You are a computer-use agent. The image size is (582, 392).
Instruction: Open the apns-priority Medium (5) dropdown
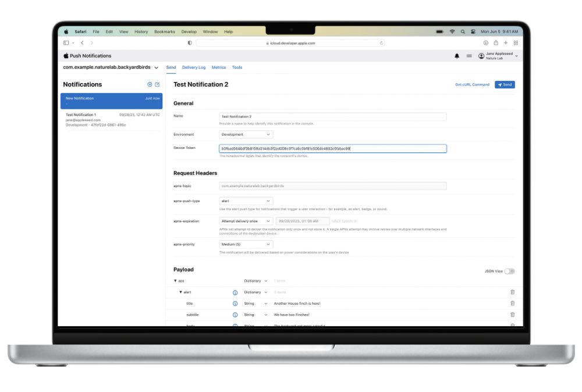[246, 244]
